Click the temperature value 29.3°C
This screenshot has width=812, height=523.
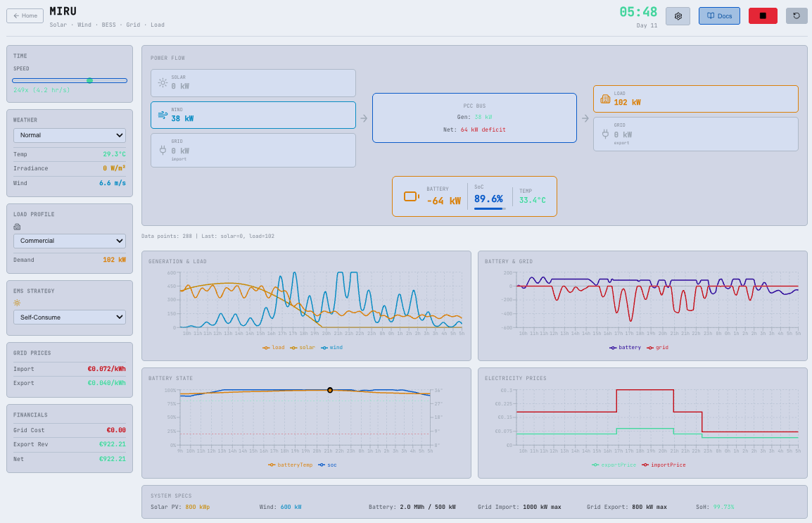115,154
